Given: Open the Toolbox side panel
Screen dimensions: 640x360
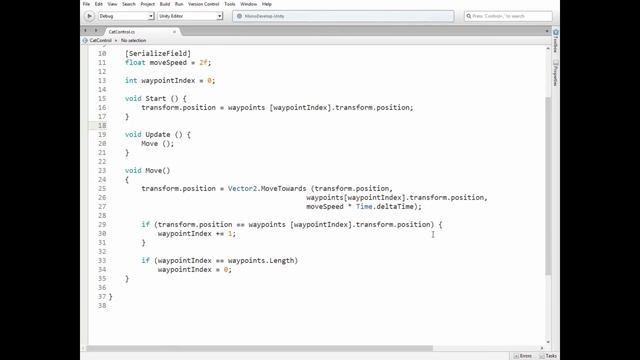Looking at the screenshot, I should [556, 41].
